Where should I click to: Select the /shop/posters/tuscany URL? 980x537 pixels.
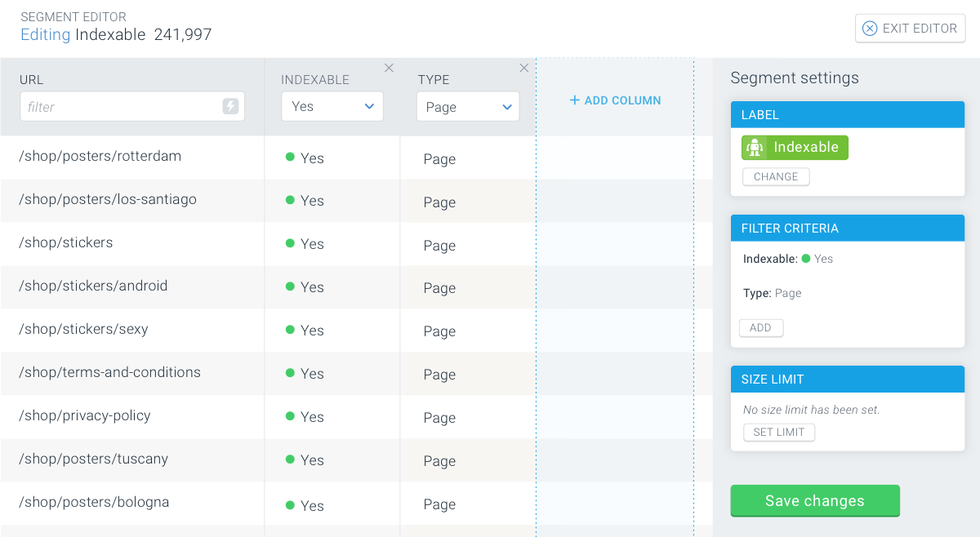click(x=94, y=459)
